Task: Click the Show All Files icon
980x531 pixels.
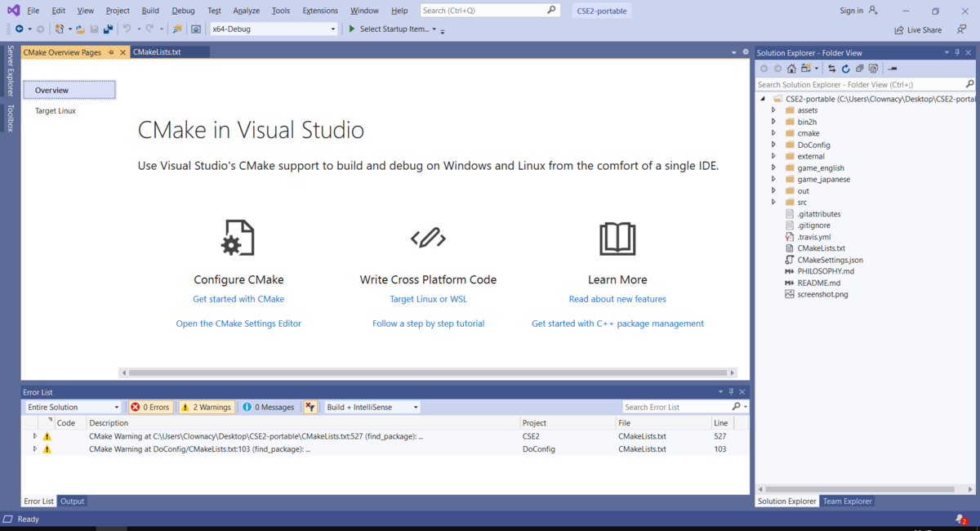Action: tap(873, 69)
